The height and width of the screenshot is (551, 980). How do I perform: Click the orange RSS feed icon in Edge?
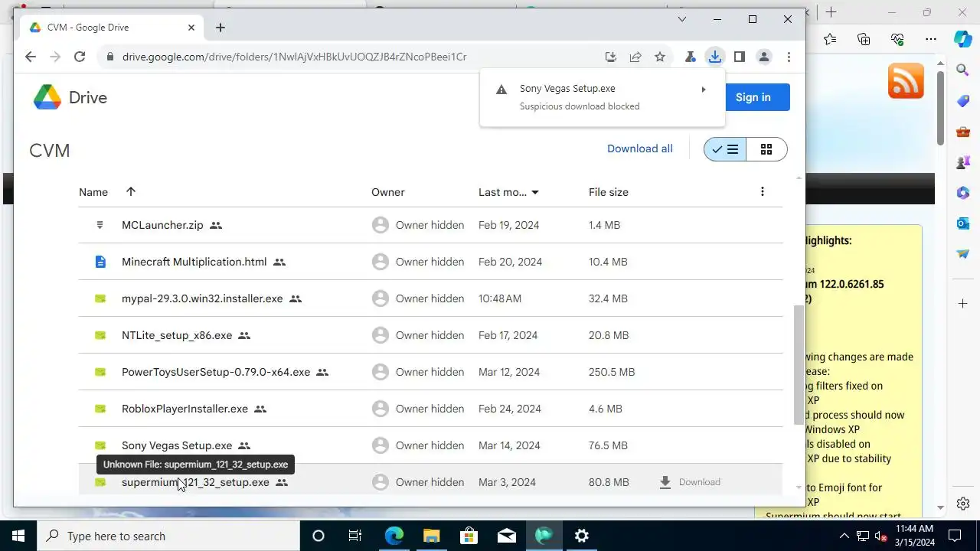point(906,80)
